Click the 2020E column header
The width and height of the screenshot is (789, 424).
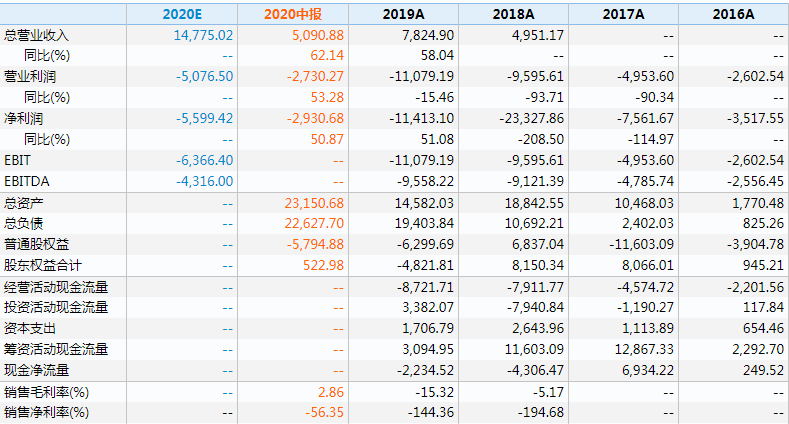pos(183,14)
